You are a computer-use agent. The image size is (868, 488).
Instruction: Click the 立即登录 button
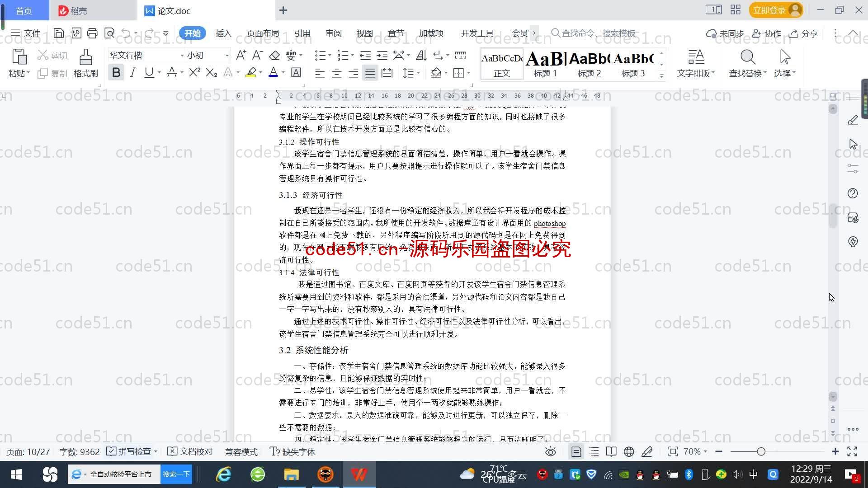click(771, 9)
